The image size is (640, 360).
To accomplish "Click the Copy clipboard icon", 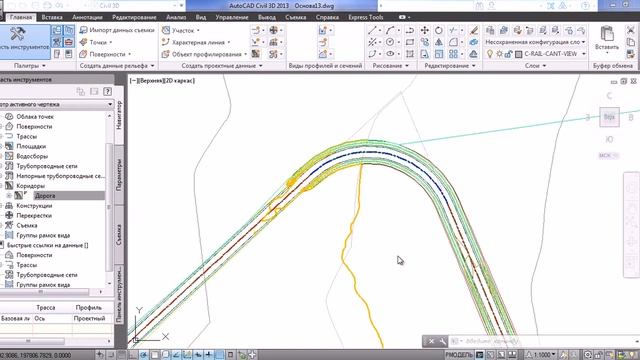I will [x=631, y=42].
